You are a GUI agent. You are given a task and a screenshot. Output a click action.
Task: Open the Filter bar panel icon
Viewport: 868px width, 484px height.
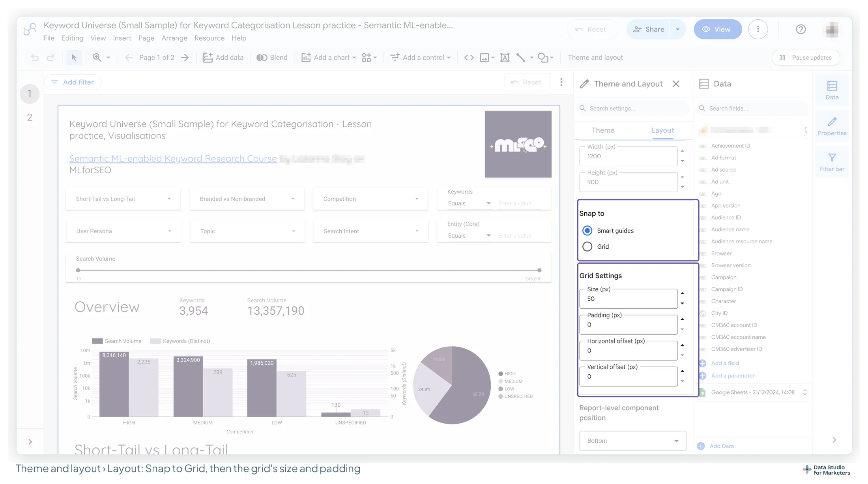(832, 162)
